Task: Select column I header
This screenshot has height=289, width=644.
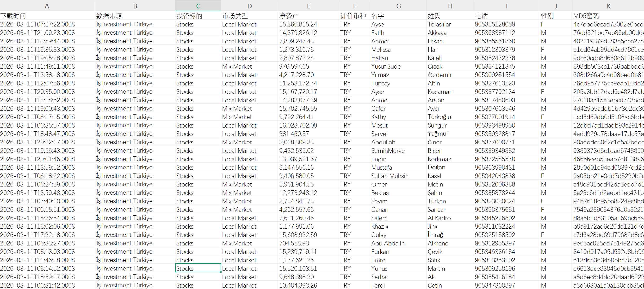Action: 507,6
